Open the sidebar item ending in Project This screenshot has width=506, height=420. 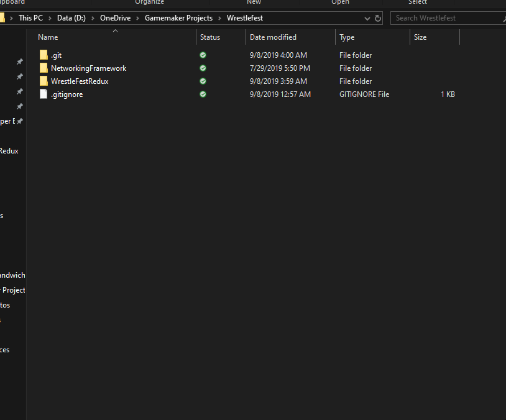pyautogui.click(x=12, y=290)
